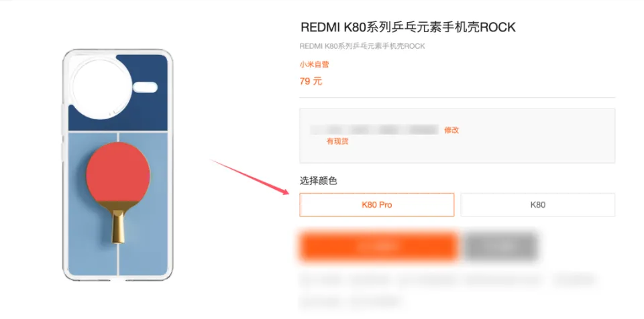
Task: Click the 有现货 stock status text
Action: tap(337, 141)
